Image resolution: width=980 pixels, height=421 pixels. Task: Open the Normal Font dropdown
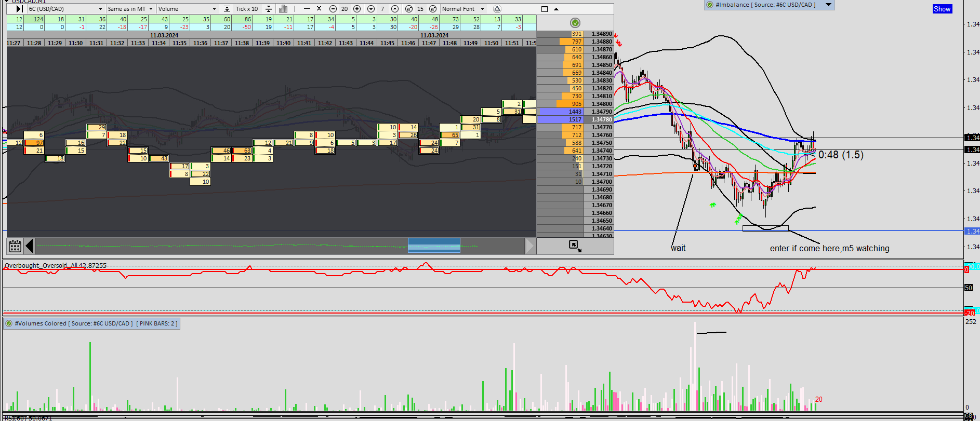click(463, 9)
